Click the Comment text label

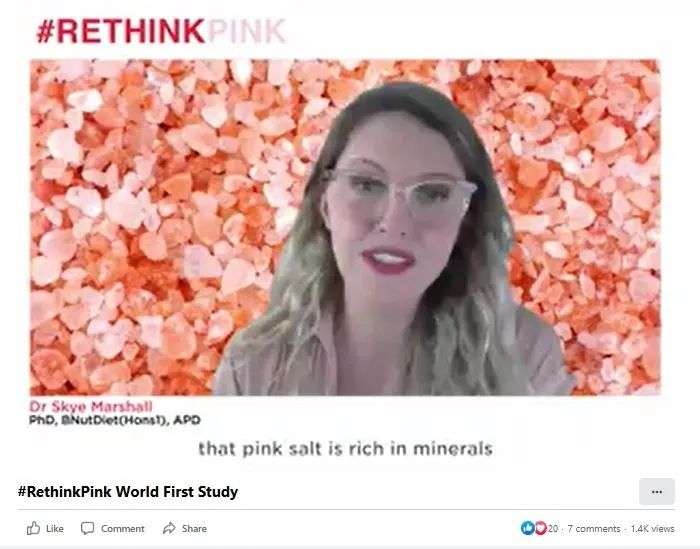(122, 529)
